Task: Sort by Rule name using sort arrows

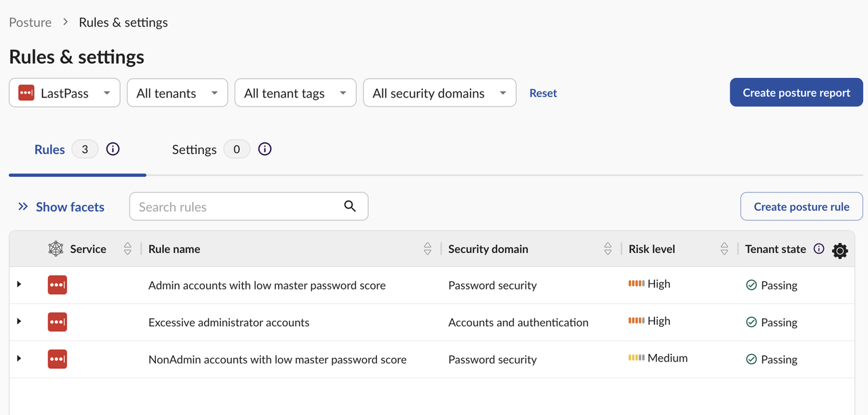Action: coord(427,249)
